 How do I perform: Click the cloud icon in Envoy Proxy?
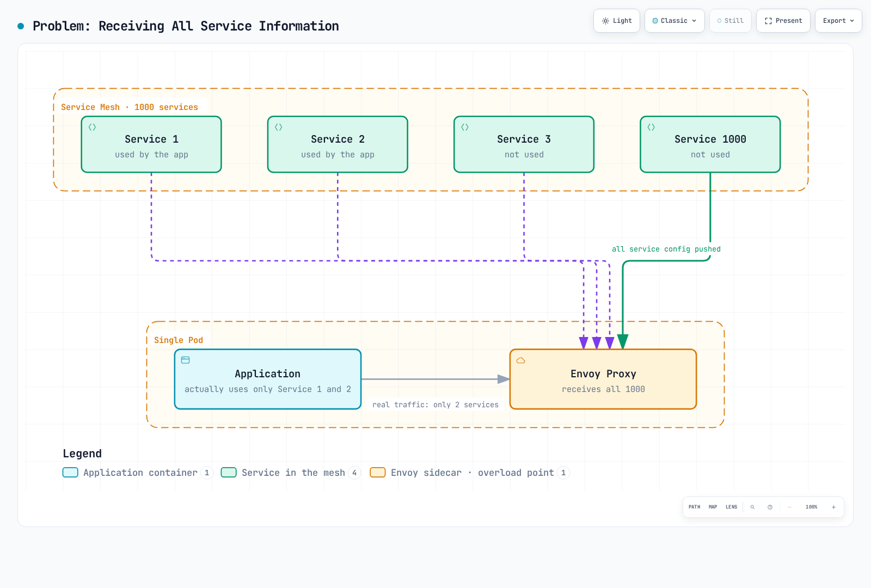pyautogui.click(x=520, y=360)
